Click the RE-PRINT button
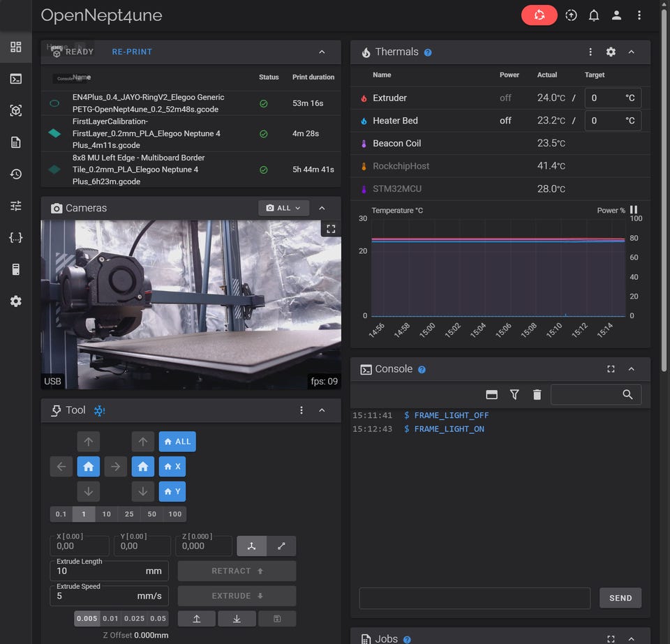Viewport: 670px width, 644px height. point(132,52)
